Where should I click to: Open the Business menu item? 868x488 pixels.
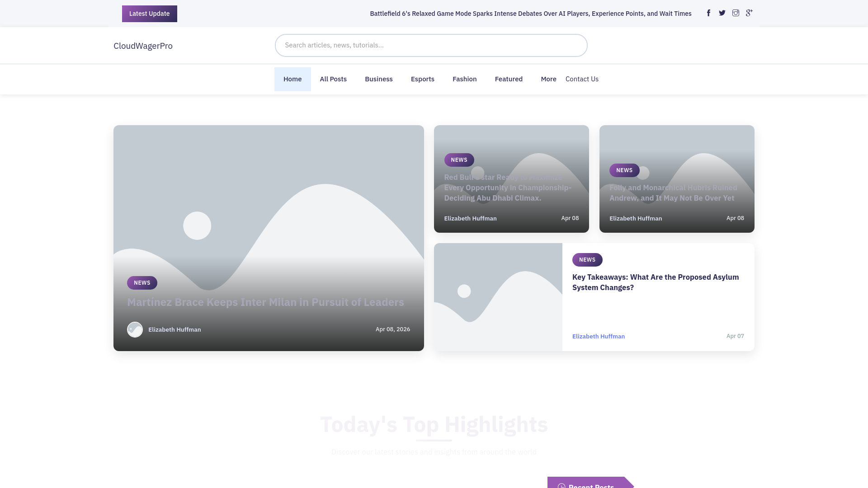379,79
